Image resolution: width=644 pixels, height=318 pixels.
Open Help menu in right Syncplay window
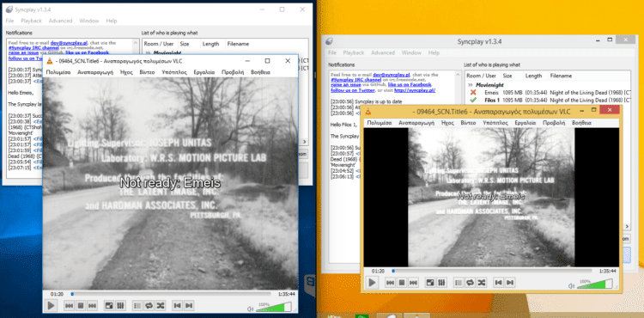point(434,53)
